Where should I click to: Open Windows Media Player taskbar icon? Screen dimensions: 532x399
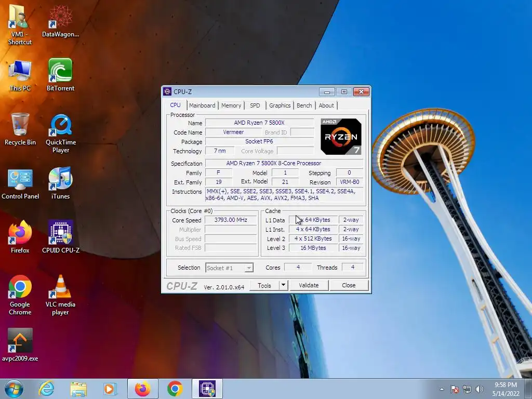(x=110, y=389)
